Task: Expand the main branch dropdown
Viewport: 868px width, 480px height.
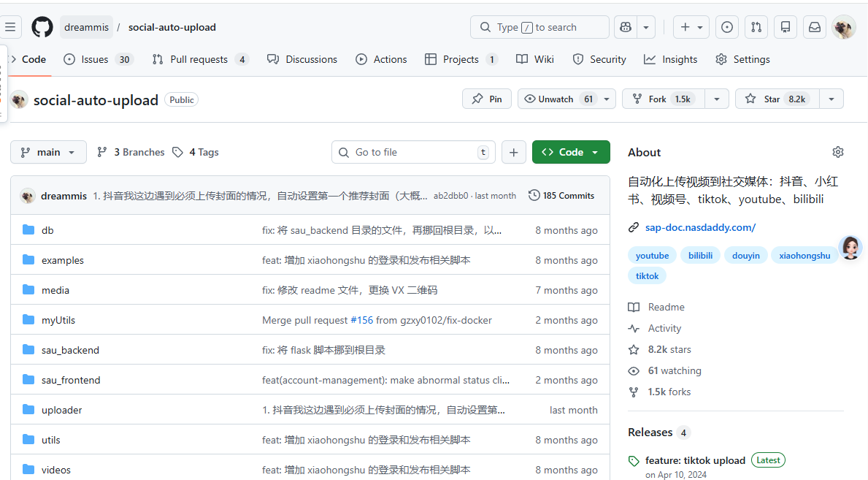Action: 48,152
